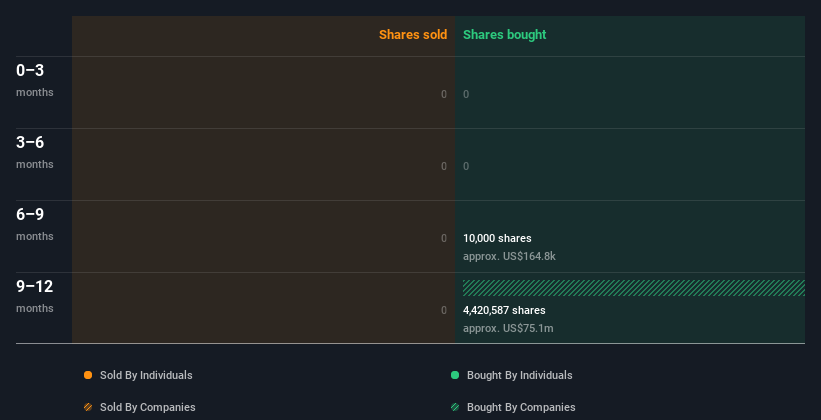Toggle the Sold By Companies legend label
The height and width of the screenshot is (420, 821).
point(147,407)
